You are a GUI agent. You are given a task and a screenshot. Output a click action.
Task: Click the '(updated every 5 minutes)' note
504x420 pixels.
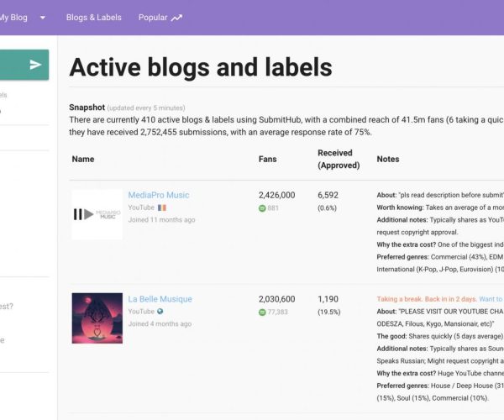point(146,108)
